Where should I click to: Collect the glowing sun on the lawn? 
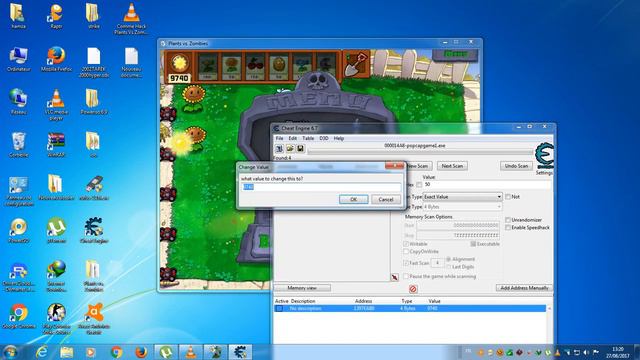(180, 143)
